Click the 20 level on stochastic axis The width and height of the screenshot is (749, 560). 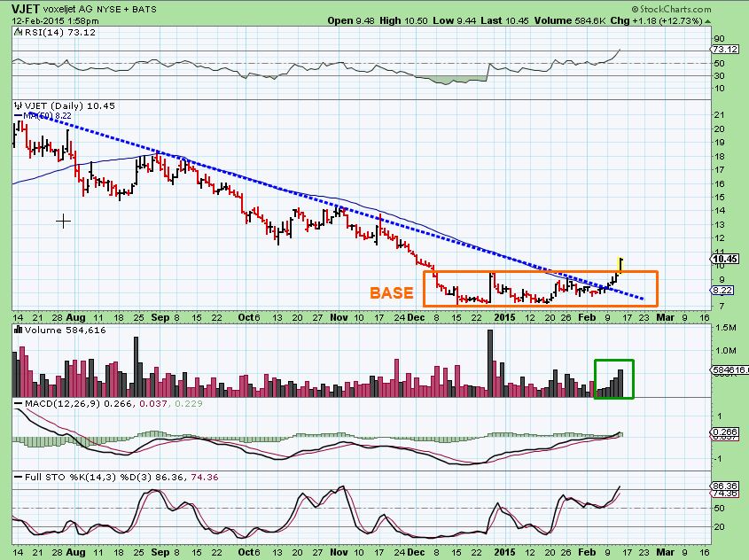click(719, 527)
